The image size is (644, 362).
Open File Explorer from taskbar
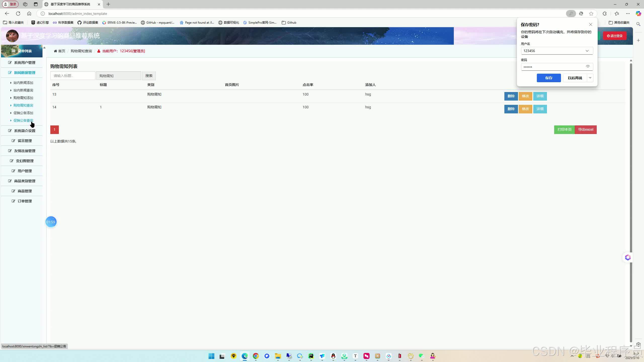[x=278, y=356]
